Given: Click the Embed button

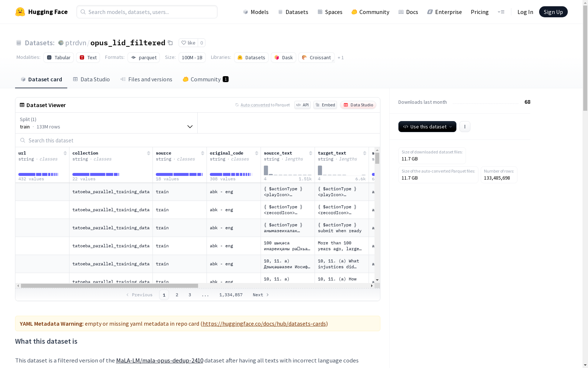Looking at the screenshot, I should point(325,105).
